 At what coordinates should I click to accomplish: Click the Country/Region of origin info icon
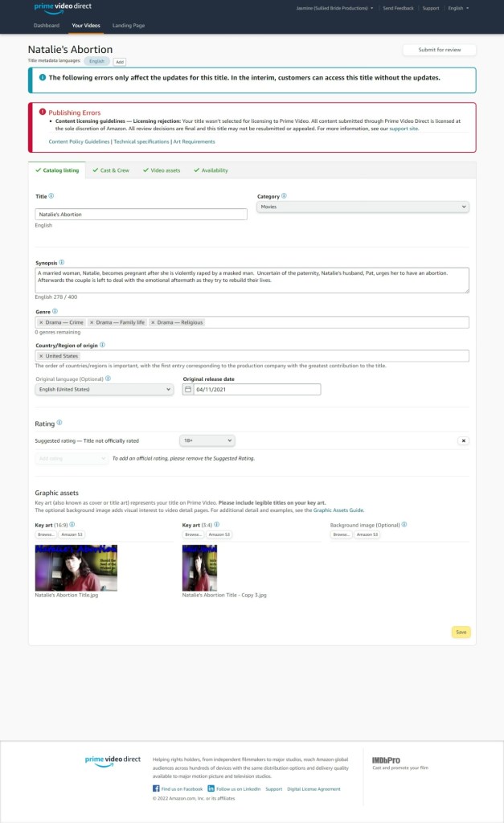point(102,345)
